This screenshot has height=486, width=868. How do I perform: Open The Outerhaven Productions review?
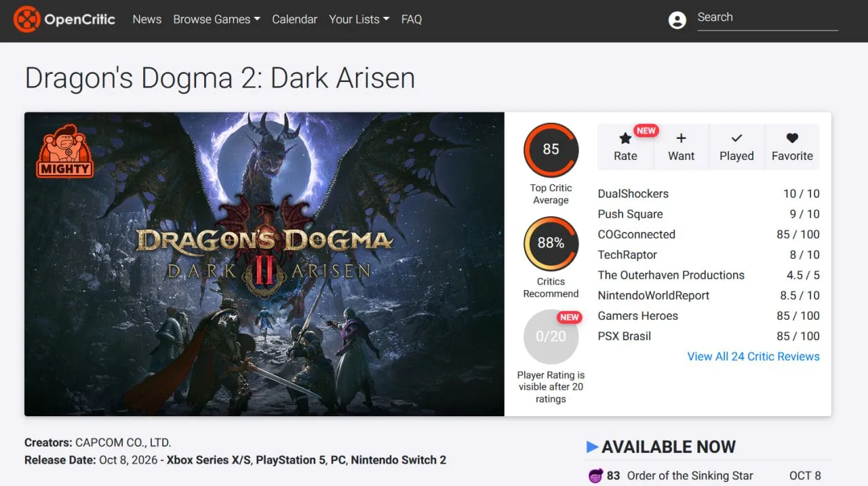671,275
